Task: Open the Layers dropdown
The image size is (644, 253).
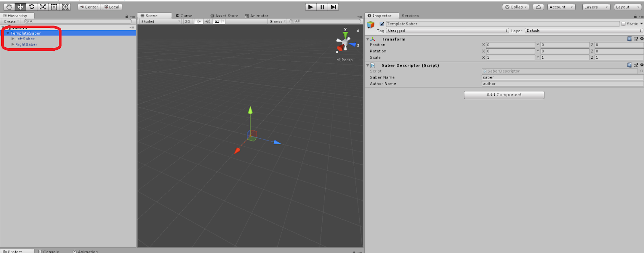Action: click(596, 7)
